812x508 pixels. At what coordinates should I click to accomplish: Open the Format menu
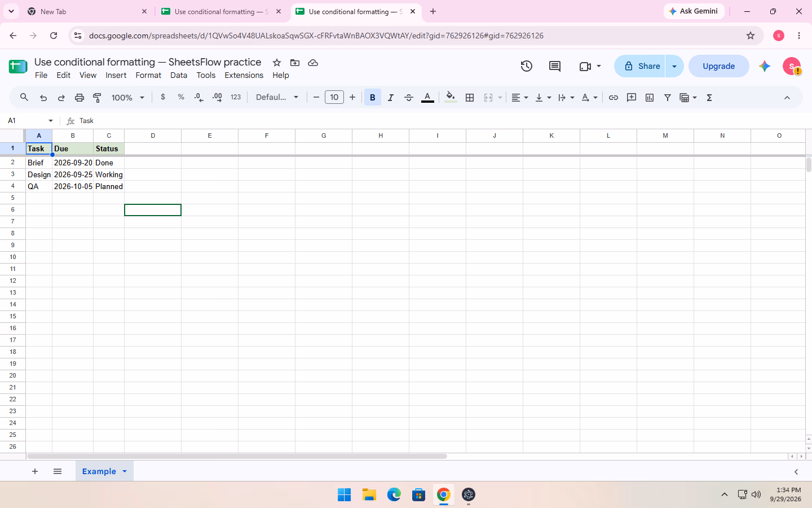[148, 75]
